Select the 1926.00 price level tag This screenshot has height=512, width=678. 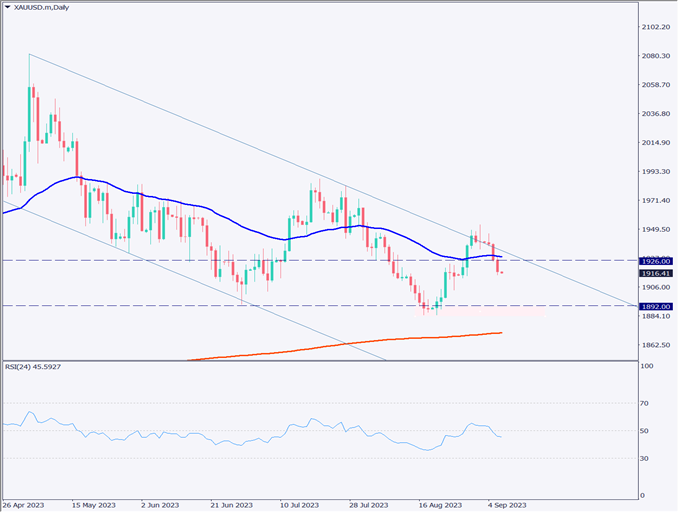656,260
